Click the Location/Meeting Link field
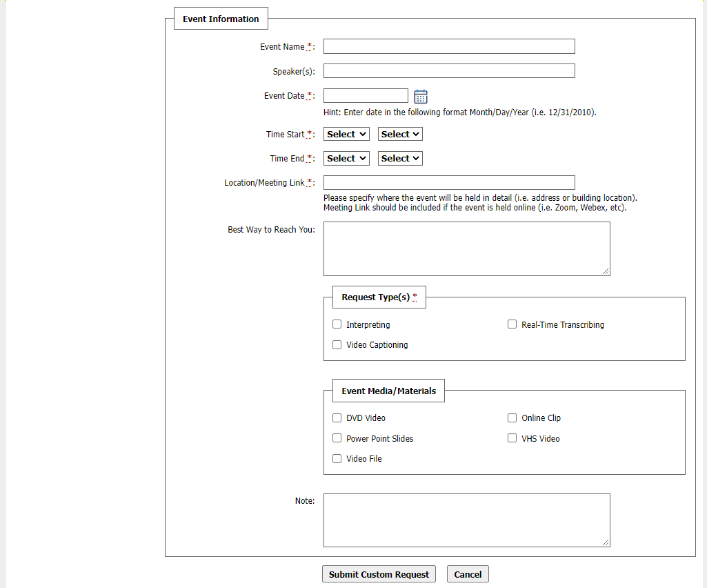The height and width of the screenshot is (588, 707). [x=449, y=183]
